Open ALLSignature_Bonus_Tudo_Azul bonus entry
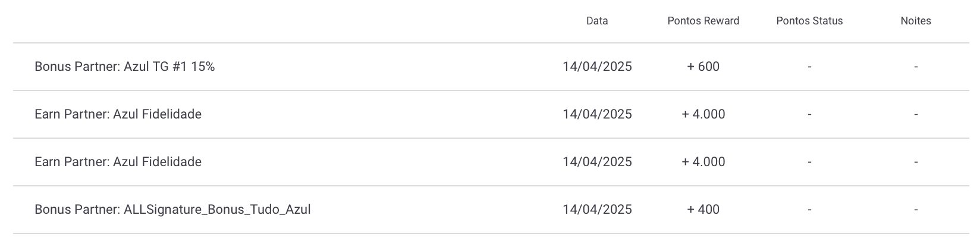The height and width of the screenshot is (237, 980). point(491,210)
